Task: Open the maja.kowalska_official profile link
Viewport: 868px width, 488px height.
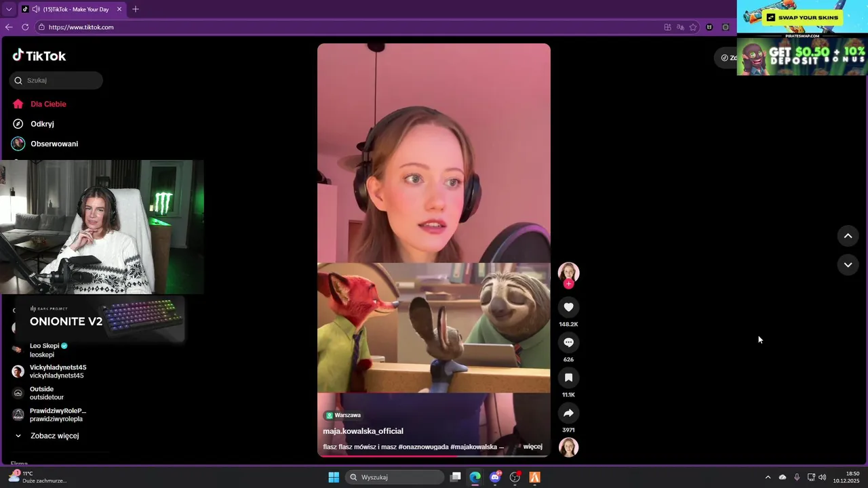Action: tap(363, 431)
